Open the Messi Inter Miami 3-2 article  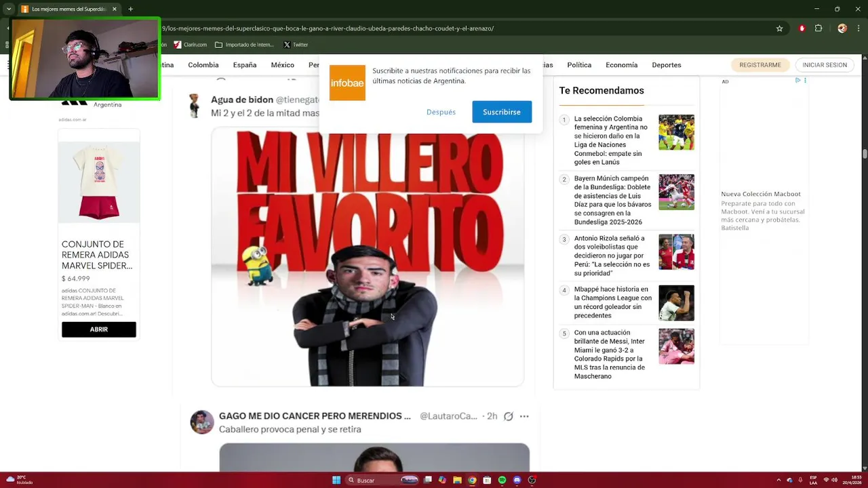tap(610, 354)
